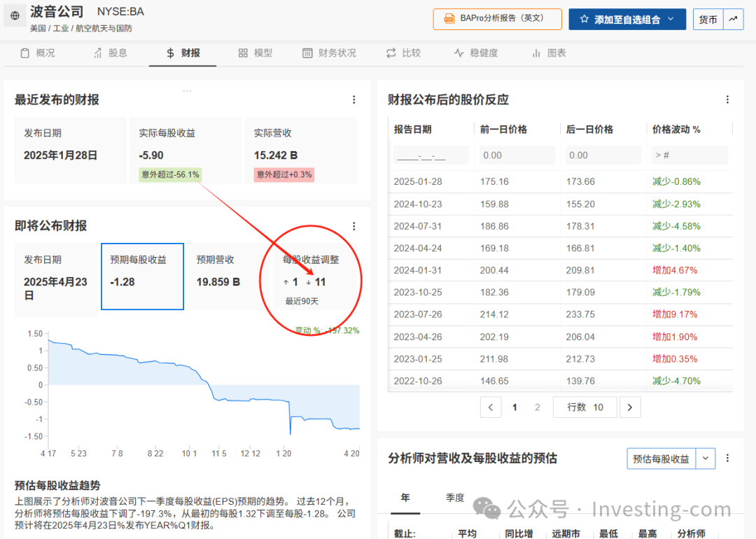Click the 同比增 column header in estimates table

[519, 533]
